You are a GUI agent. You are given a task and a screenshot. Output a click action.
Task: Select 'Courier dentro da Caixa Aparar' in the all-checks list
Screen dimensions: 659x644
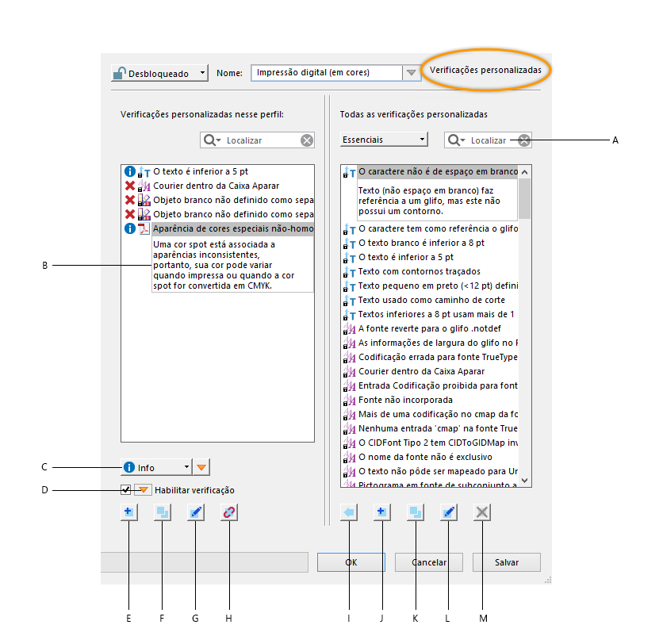point(430,372)
